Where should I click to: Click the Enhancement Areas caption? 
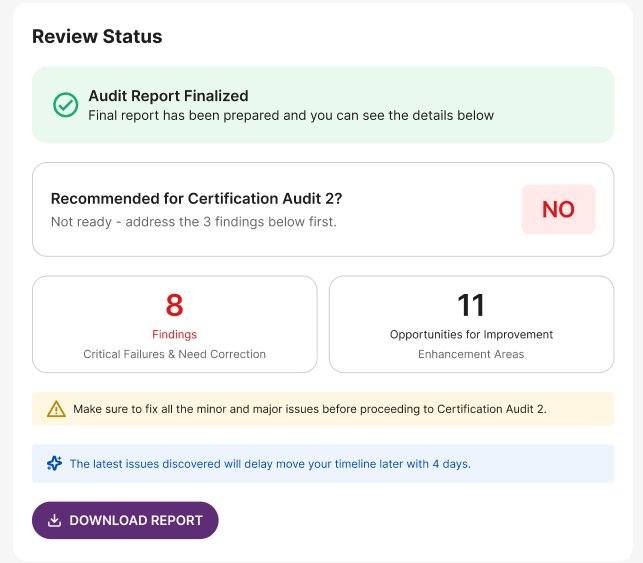[x=471, y=354]
